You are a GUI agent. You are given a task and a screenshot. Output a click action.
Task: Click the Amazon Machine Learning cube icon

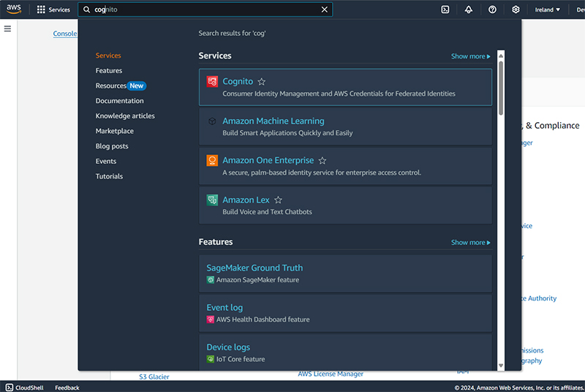[x=212, y=121]
